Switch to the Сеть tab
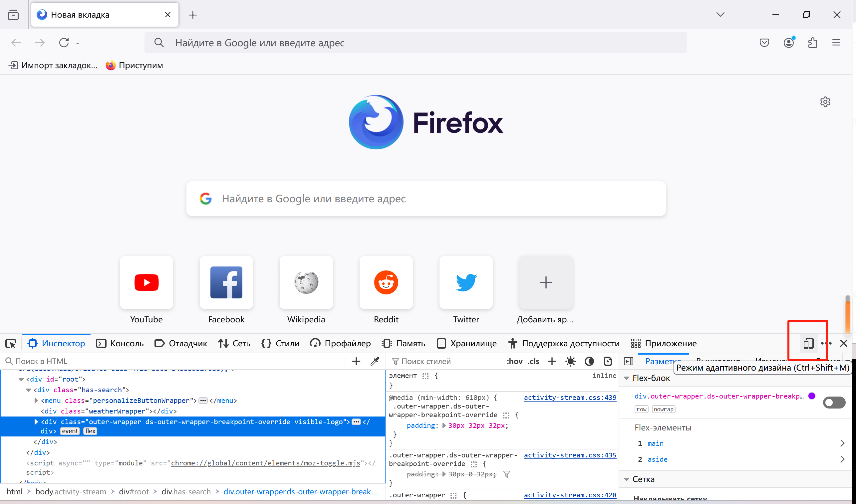This screenshot has height=504, width=856. click(x=234, y=343)
